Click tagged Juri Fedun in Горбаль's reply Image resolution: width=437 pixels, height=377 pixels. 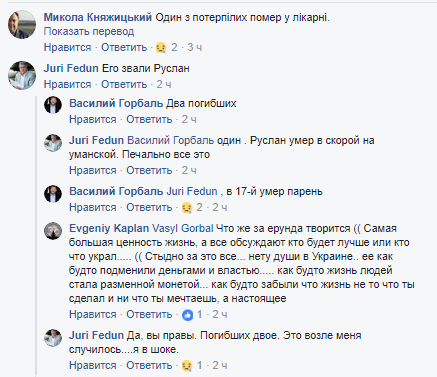(192, 191)
